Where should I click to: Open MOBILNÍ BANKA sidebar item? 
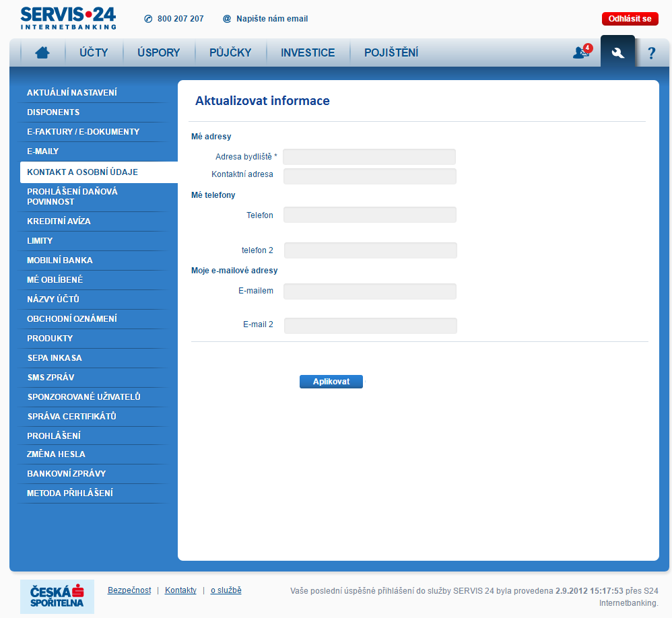click(x=60, y=261)
